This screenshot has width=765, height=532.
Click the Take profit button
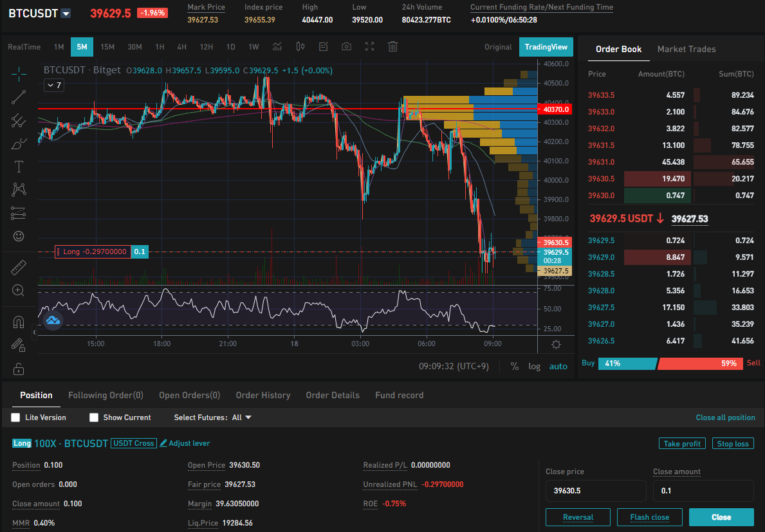[x=681, y=443]
